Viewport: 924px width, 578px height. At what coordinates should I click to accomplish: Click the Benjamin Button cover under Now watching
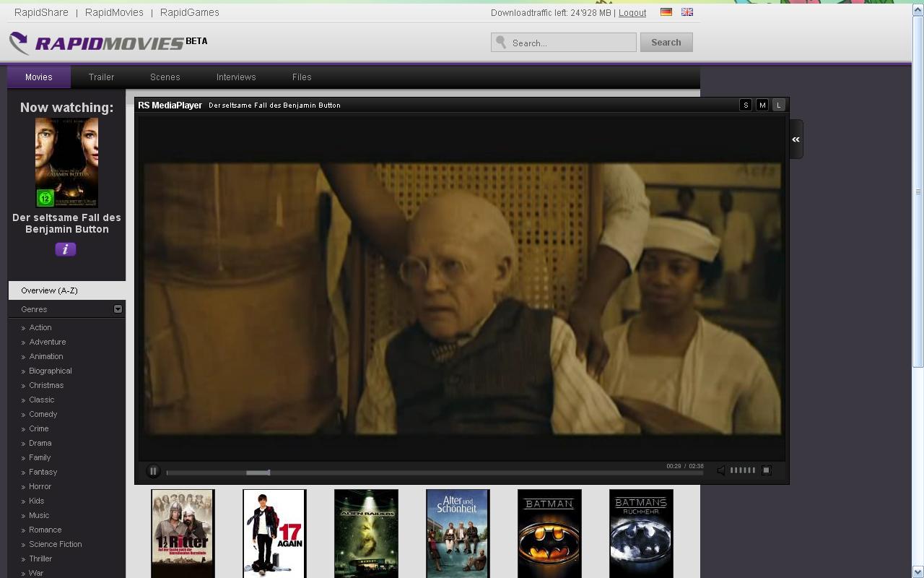coord(66,163)
